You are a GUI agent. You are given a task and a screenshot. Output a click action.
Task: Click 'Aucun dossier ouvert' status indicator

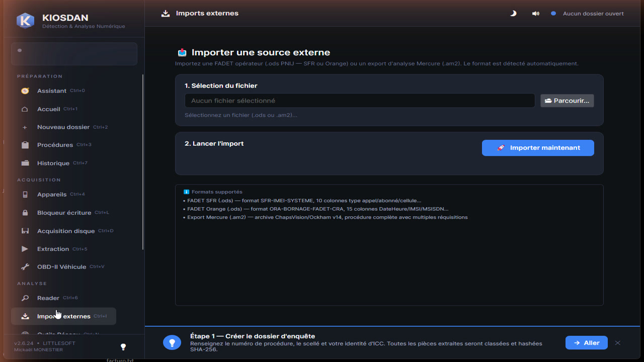pyautogui.click(x=587, y=14)
